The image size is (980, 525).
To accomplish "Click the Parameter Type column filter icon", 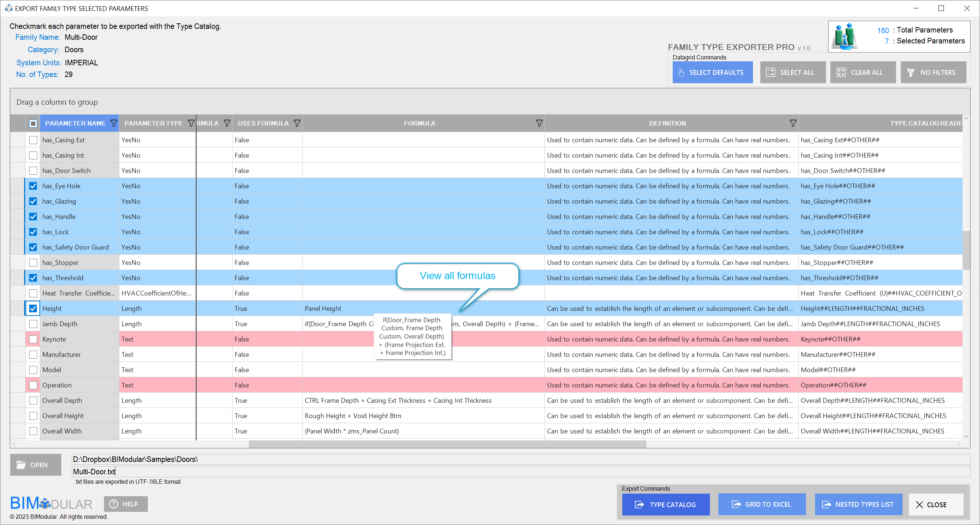I will [x=191, y=123].
